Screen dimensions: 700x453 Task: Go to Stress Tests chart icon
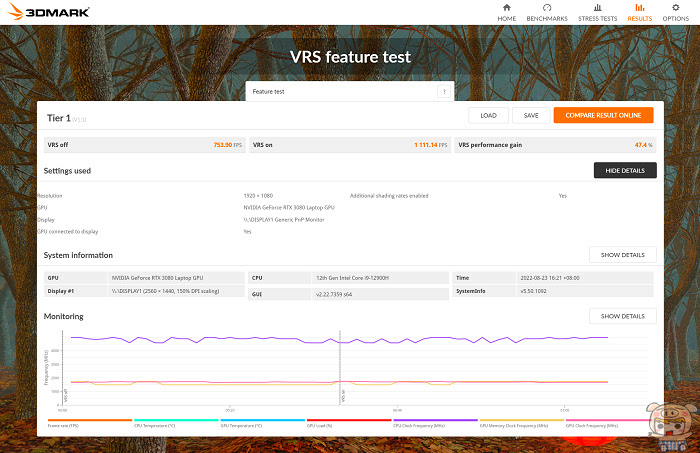pyautogui.click(x=597, y=8)
